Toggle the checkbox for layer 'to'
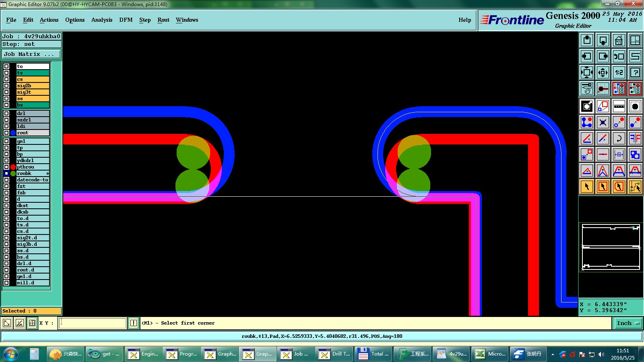 click(x=6, y=66)
